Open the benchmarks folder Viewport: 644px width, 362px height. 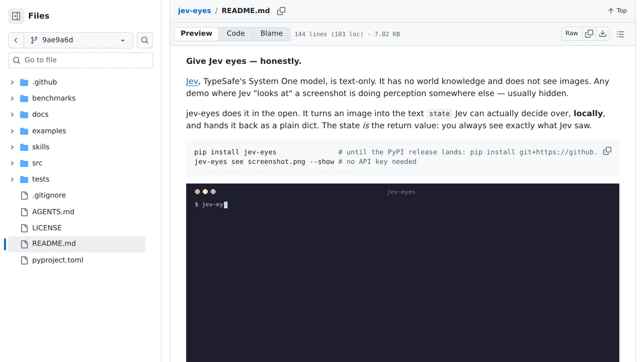coord(54,98)
